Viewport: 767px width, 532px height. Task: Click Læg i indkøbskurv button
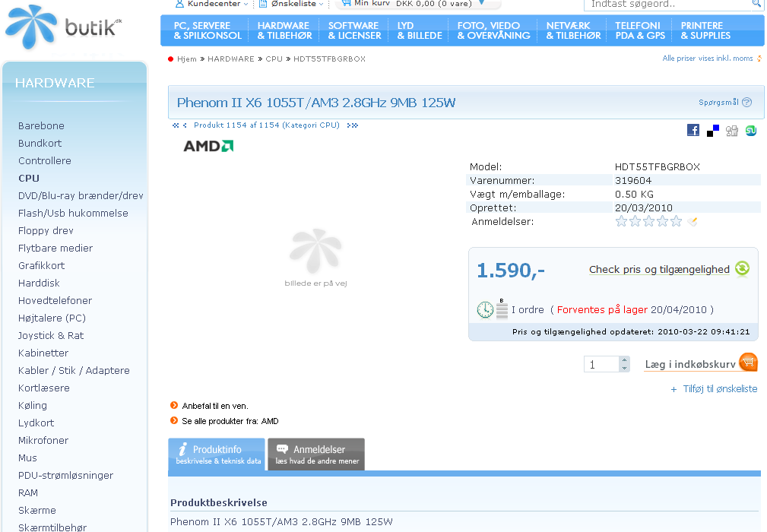pos(700,363)
